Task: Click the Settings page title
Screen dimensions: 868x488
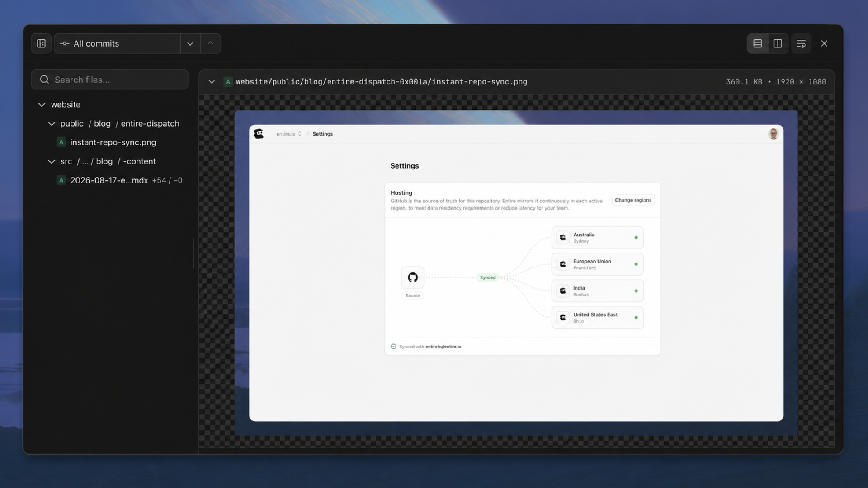Action: tap(405, 166)
